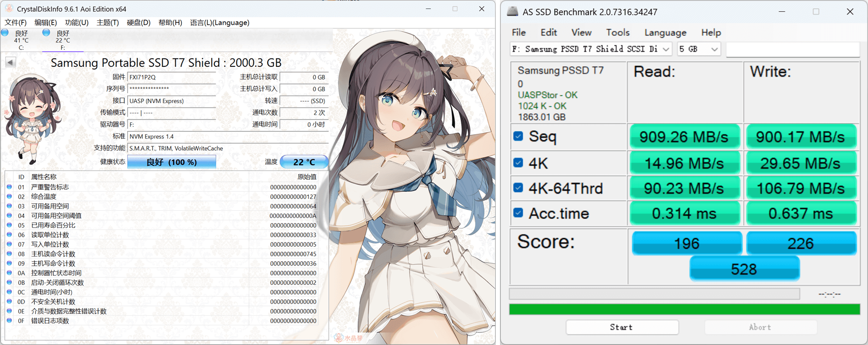This screenshot has height=345, width=868.
Task: Click status dot for attribute 0D 不安全关机计数
Action: pyautogui.click(x=9, y=301)
